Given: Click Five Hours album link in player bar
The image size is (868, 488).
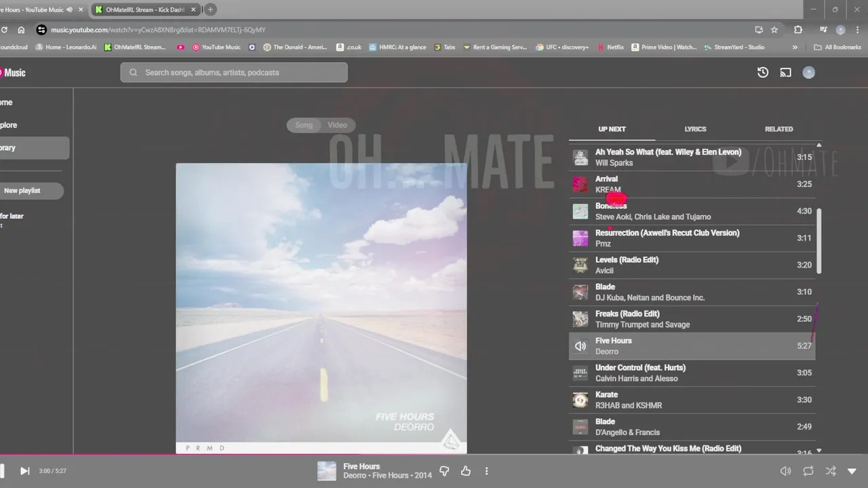Looking at the screenshot, I should pos(391,475).
